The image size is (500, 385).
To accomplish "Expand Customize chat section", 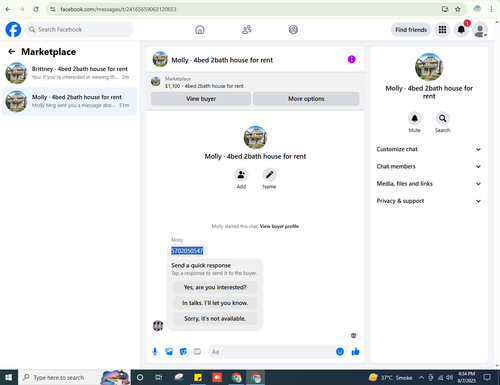I will click(429, 149).
